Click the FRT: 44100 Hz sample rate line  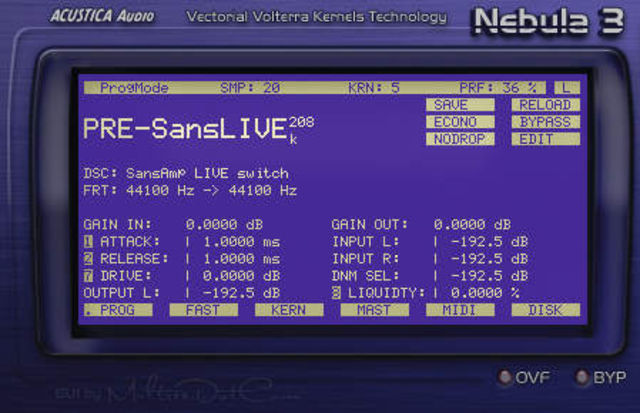[x=190, y=191]
